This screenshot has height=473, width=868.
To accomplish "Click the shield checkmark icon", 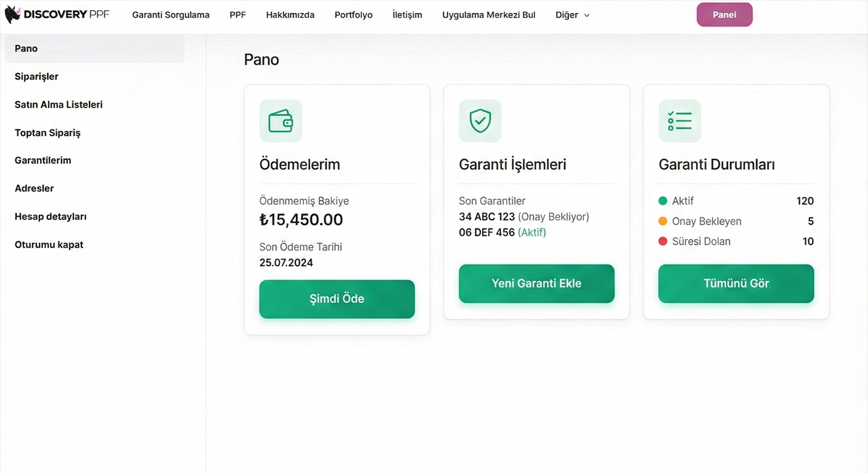I will tap(480, 121).
